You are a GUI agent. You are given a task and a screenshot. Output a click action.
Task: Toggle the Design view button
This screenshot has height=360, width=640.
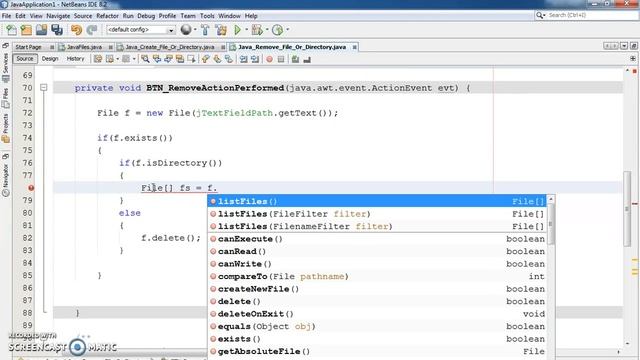click(50, 59)
